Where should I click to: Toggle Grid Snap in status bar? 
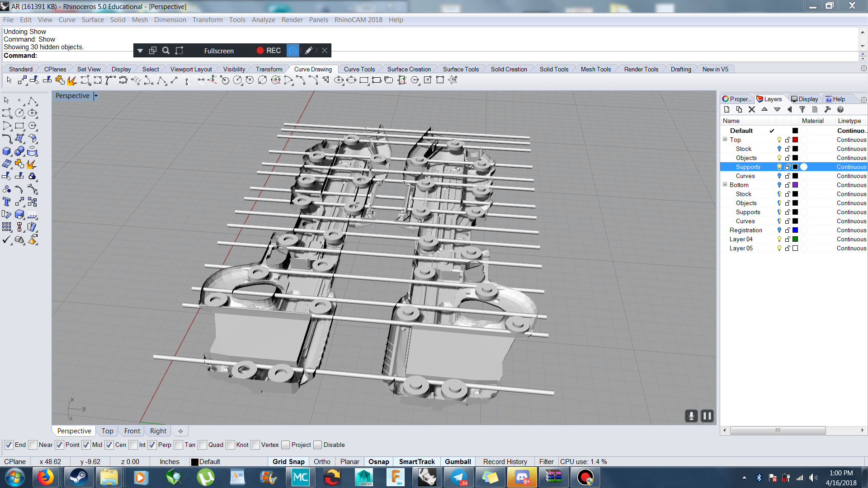click(x=288, y=461)
